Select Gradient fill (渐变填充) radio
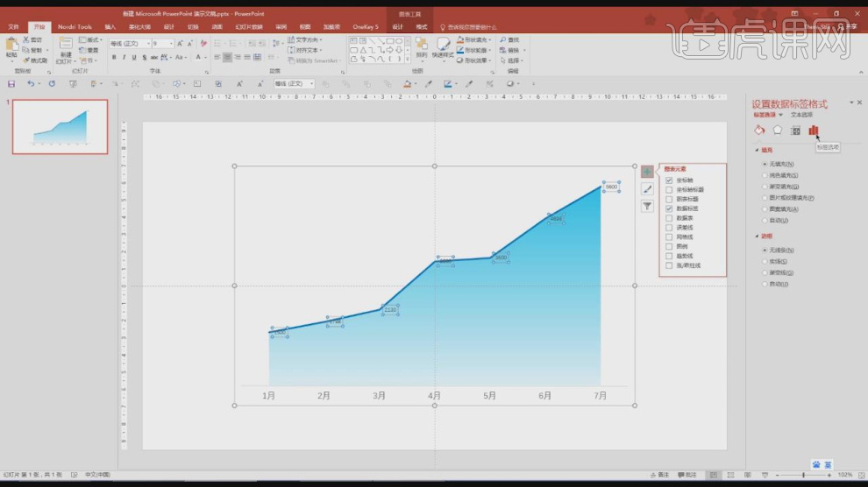868x487 pixels. click(x=765, y=187)
